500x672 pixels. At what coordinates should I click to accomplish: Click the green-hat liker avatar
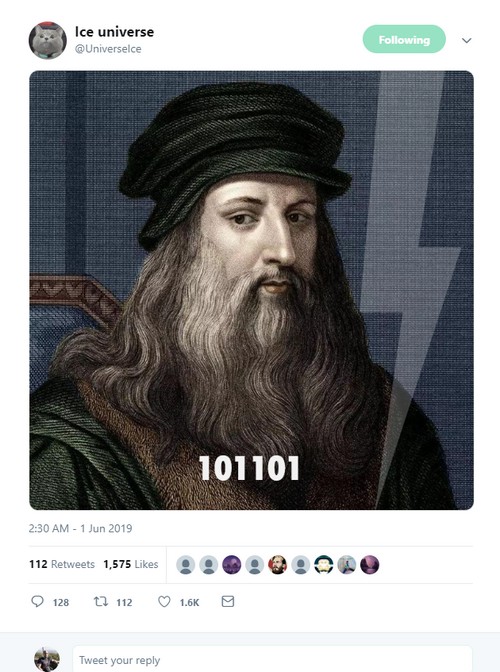click(x=323, y=564)
